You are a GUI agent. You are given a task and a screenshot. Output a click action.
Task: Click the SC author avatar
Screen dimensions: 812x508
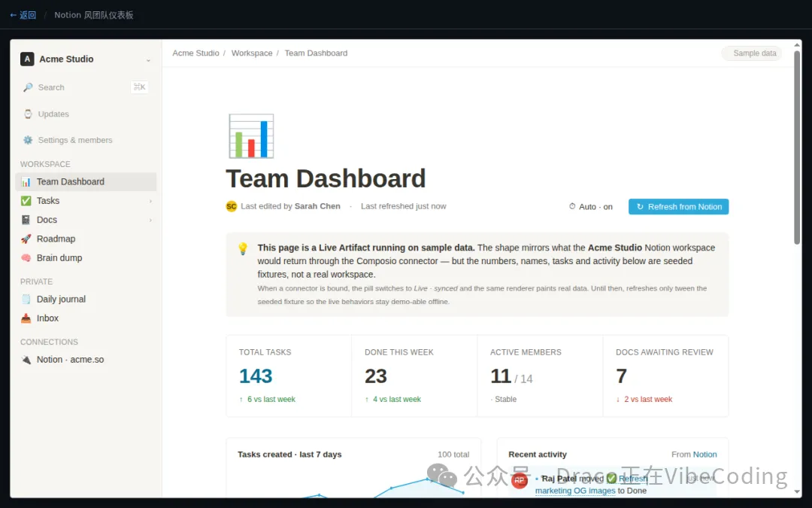tap(232, 206)
